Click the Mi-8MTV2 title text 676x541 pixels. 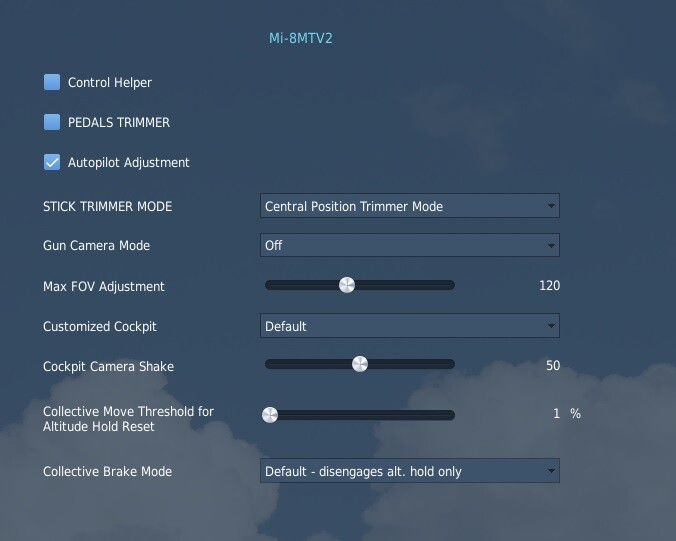coord(300,38)
